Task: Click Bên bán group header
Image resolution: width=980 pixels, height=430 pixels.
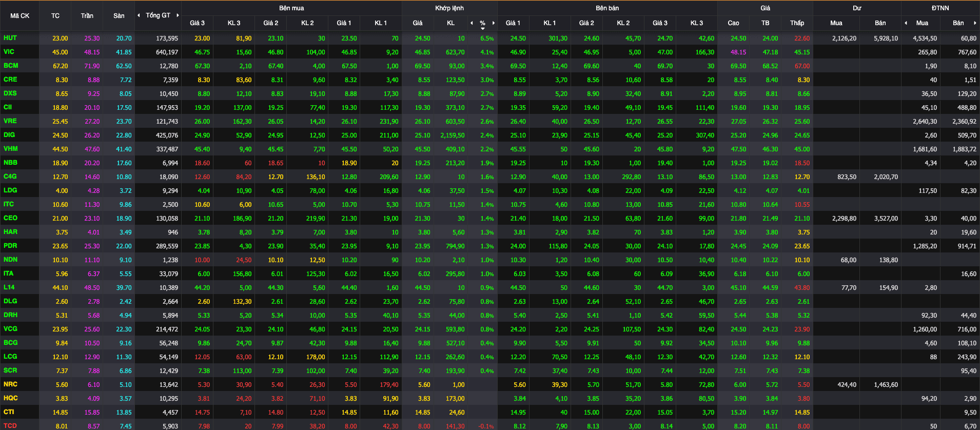Action: coord(607,8)
